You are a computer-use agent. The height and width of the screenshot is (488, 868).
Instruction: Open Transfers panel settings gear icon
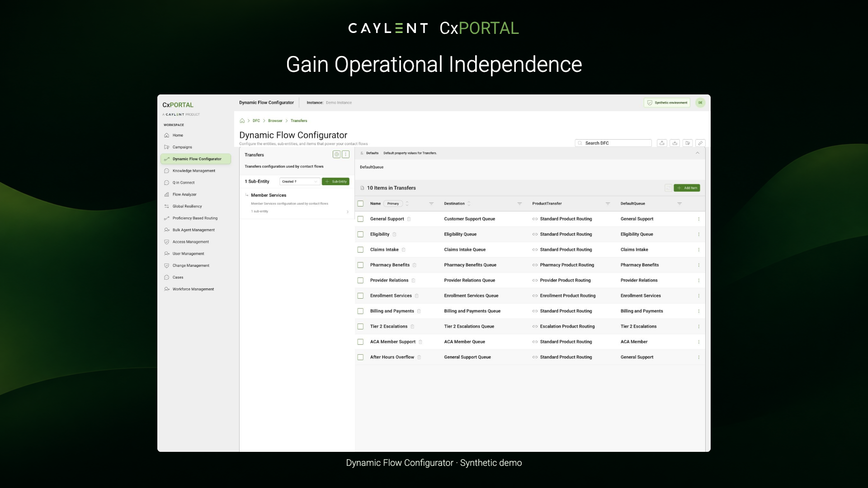(336, 155)
